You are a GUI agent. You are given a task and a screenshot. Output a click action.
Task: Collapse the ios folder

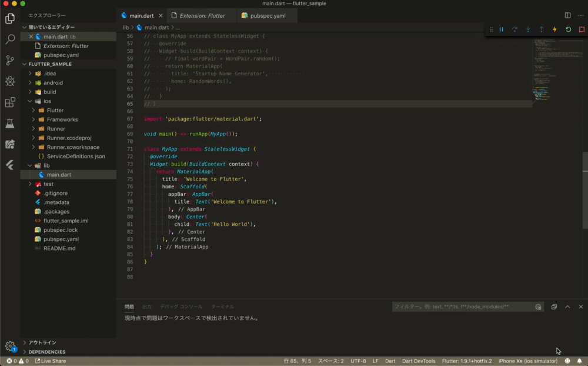(x=47, y=101)
